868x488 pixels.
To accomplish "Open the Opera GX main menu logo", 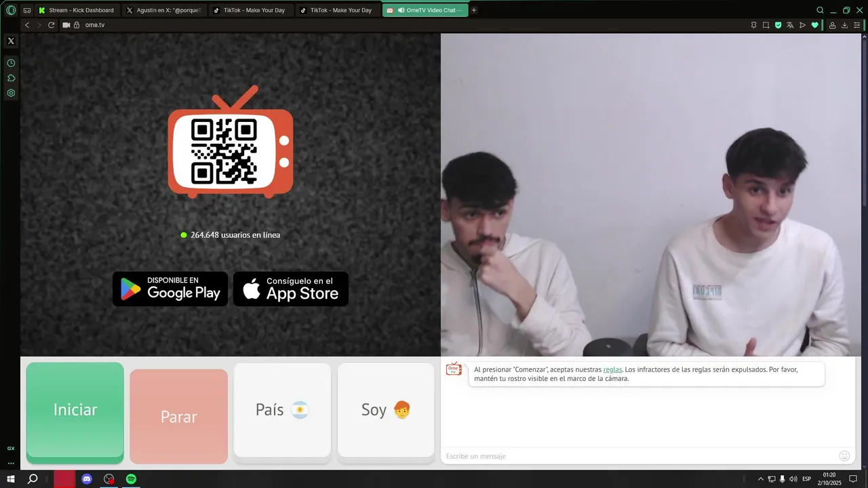I will coord(11,10).
